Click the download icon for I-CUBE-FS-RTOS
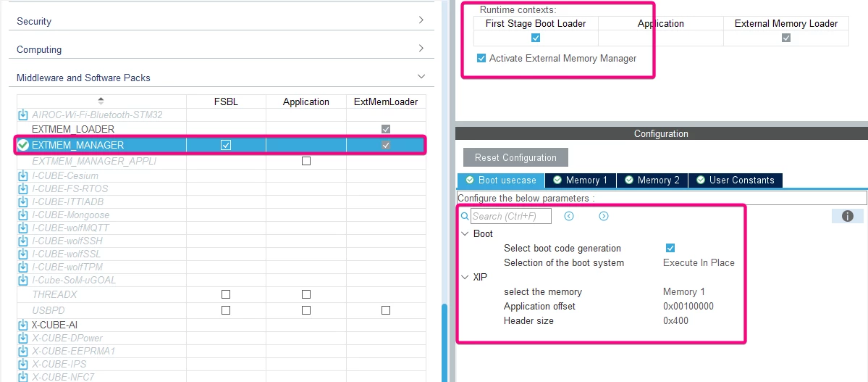The image size is (868, 382). click(23, 188)
